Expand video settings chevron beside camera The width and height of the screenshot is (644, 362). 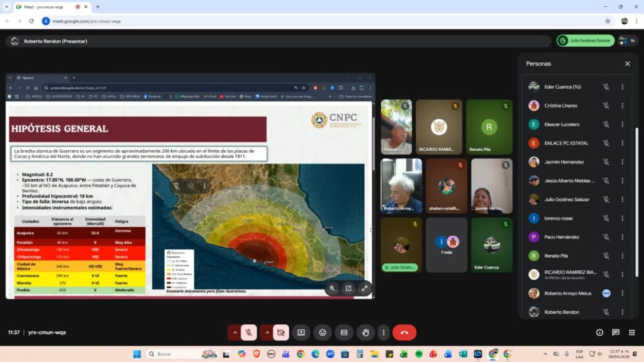click(x=267, y=332)
